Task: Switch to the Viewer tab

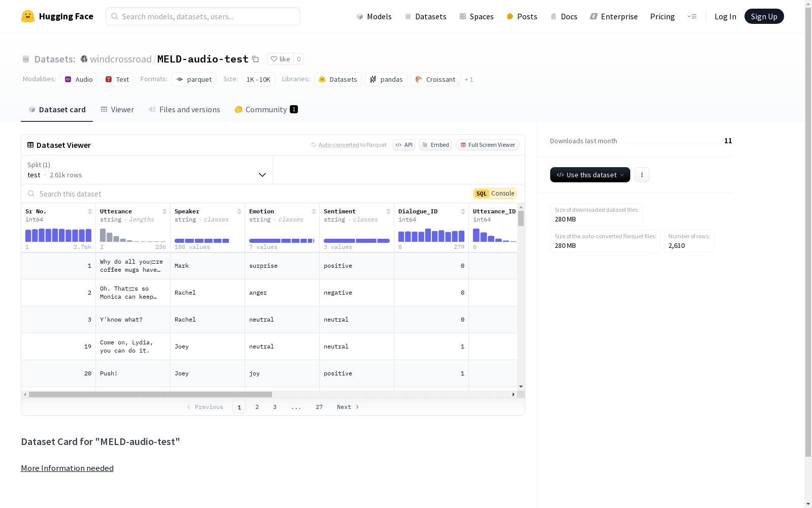Action: click(117, 110)
